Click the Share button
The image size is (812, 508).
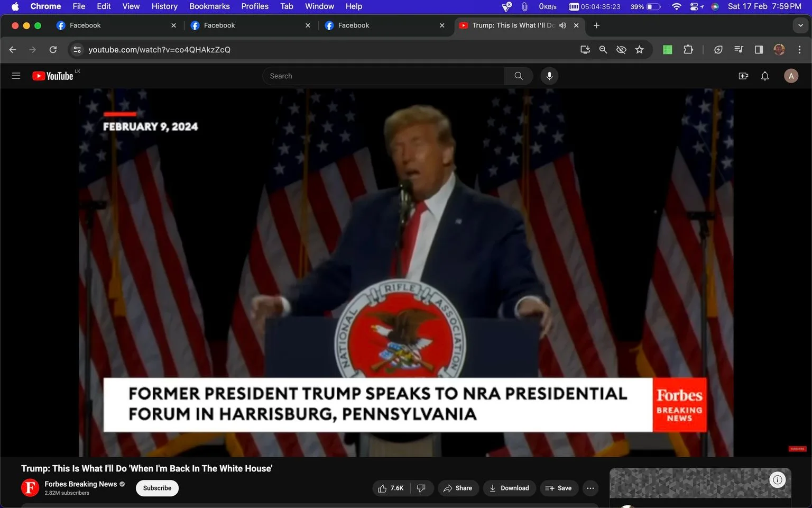(458, 488)
